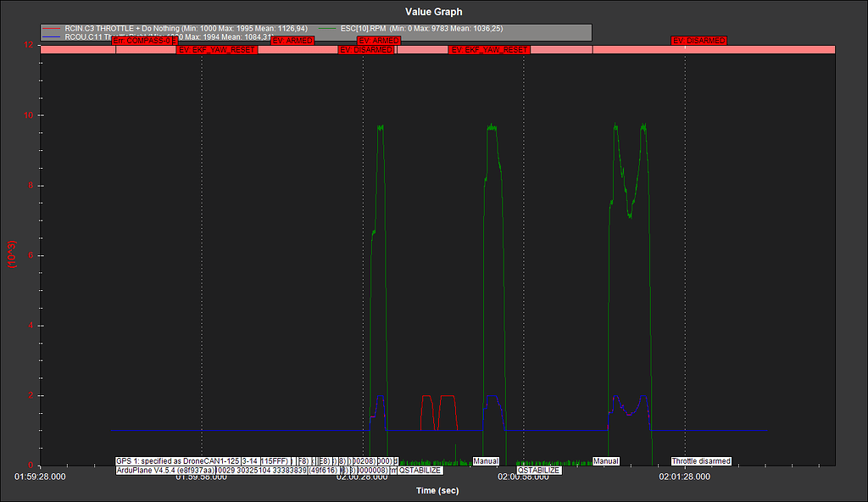Select the second Manual mode marker
Screen dimensions: 868x502
pos(606,460)
